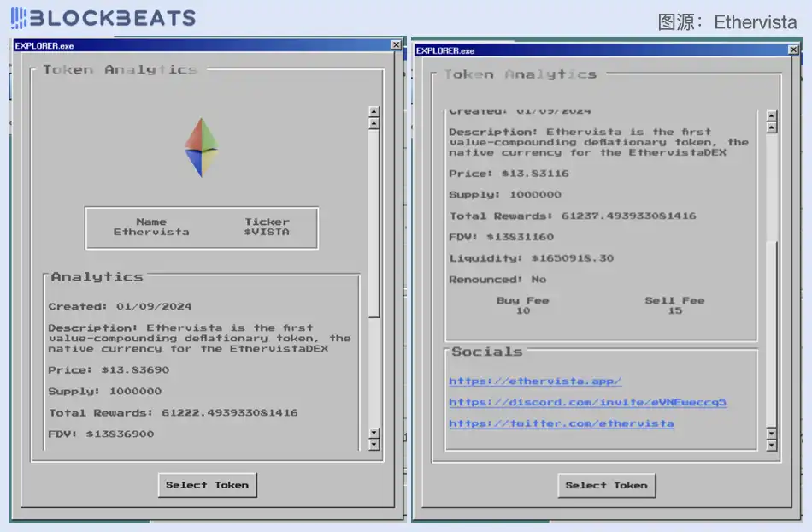The height and width of the screenshot is (532, 812).
Task: Open the Twitter ethervista link
Action: point(561,423)
